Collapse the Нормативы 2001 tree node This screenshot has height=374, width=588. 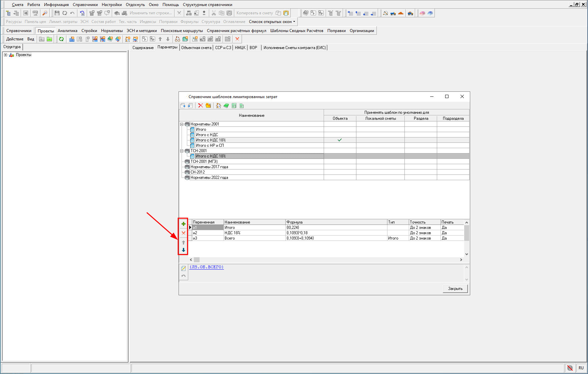point(182,124)
